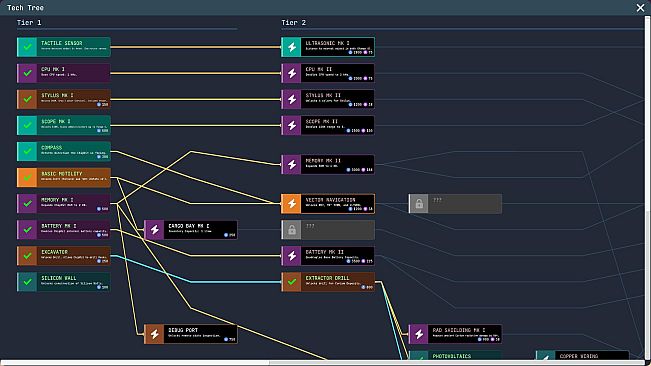Click the Debug Port lightning icon

[154, 334]
